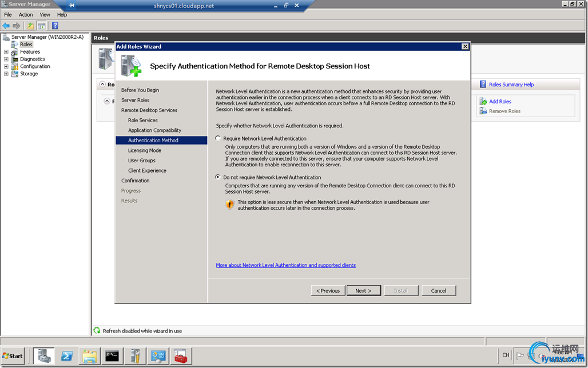Open the More about Network Level Authentication link
The height and width of the screenshot is (368, 588).
286,265
